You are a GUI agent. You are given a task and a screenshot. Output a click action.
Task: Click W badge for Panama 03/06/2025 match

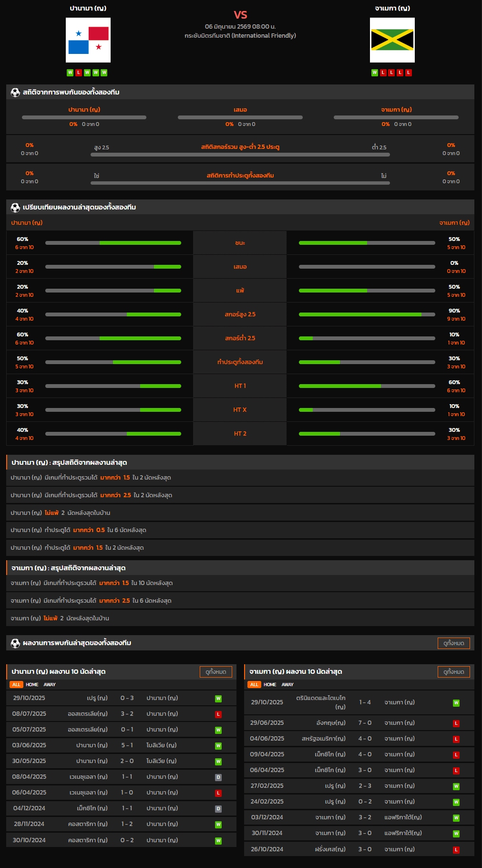[218, 746]
